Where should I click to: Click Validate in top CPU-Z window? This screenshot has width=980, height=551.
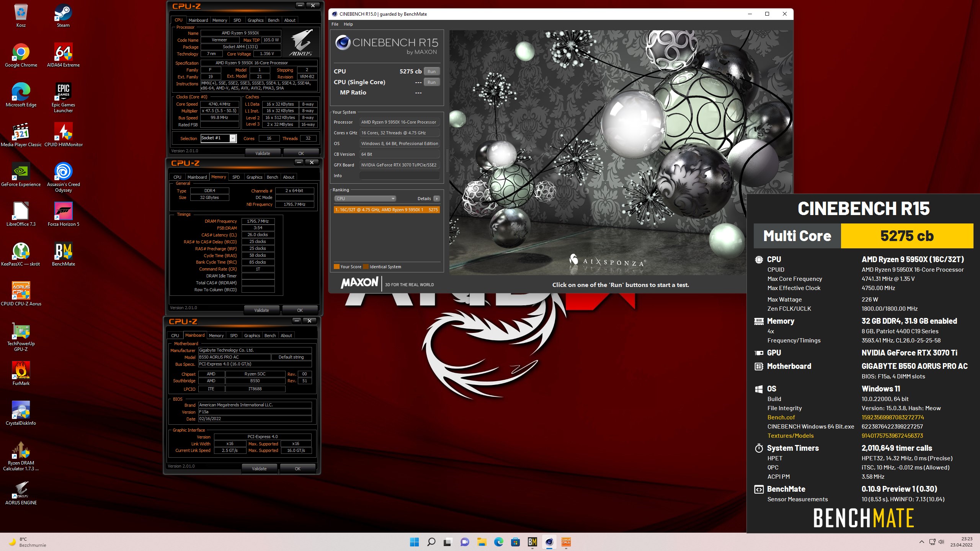pos(263,153)
